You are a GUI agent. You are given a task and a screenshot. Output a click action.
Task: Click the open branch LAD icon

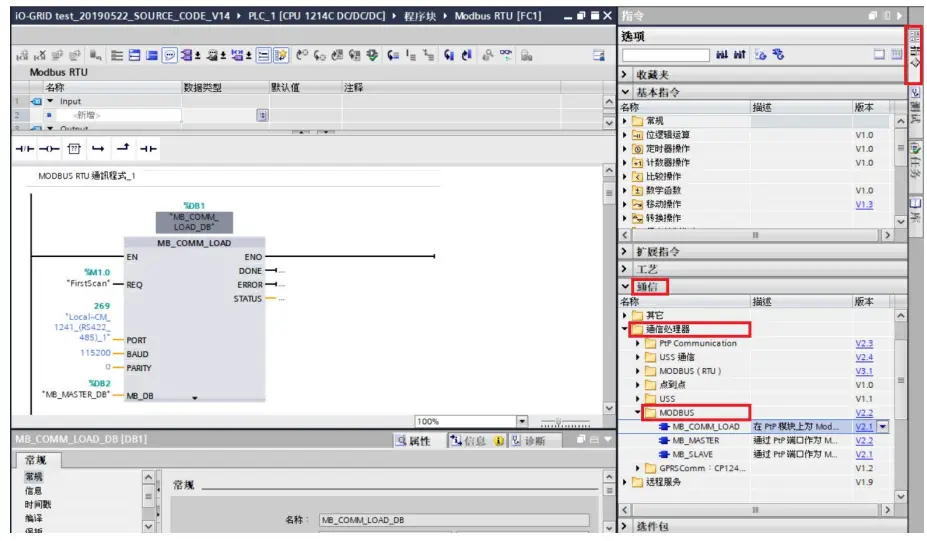click(x=98, y=149)
